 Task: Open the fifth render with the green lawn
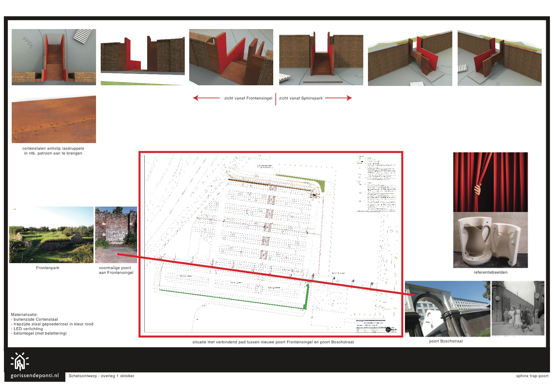click(410, 58)
